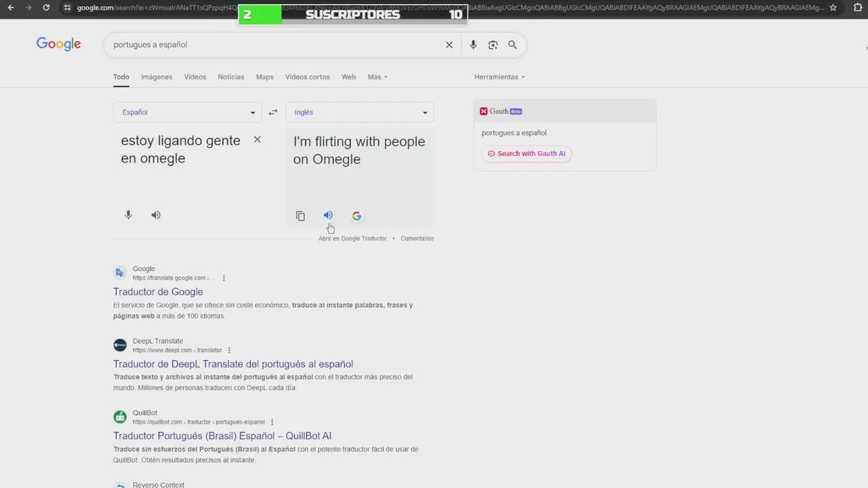
Task: Open options for Traductor de Google result
Action: (x=224, y=278)
